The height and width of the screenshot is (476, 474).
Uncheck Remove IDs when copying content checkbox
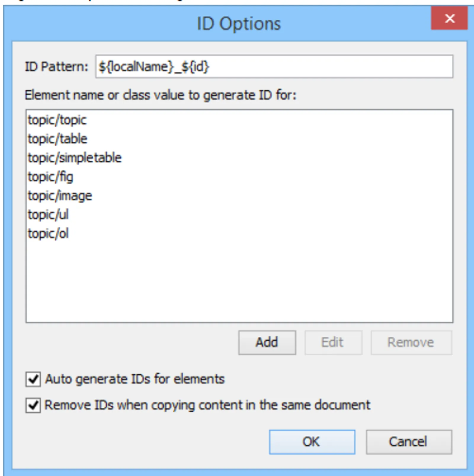coord(33,405)
